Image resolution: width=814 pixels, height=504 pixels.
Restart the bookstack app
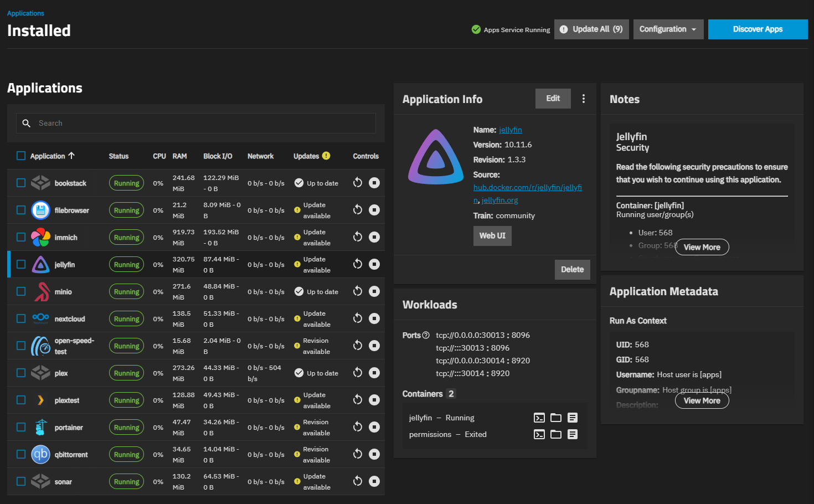click(x=358, y=183)
